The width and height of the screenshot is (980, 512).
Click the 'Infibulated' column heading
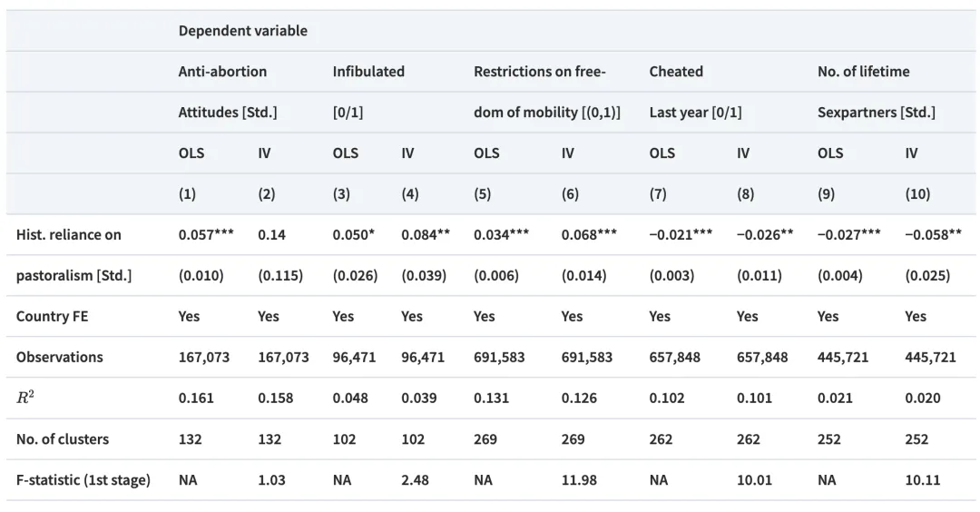(x=368, y=72)
